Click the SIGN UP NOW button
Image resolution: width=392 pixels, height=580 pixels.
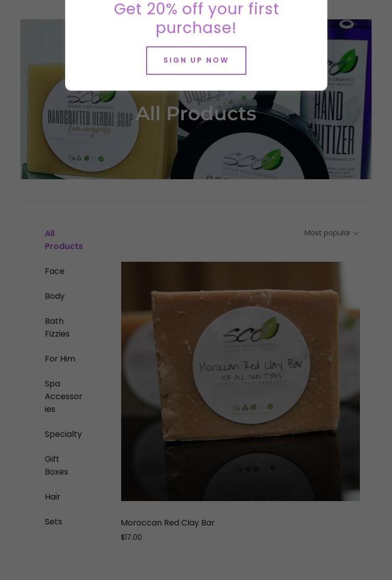[x=196, y=60]
